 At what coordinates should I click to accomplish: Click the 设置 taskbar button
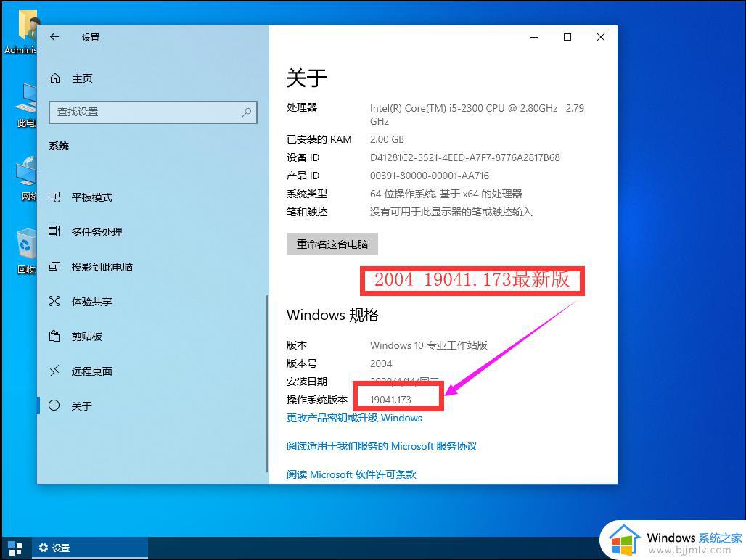point(89,548)
